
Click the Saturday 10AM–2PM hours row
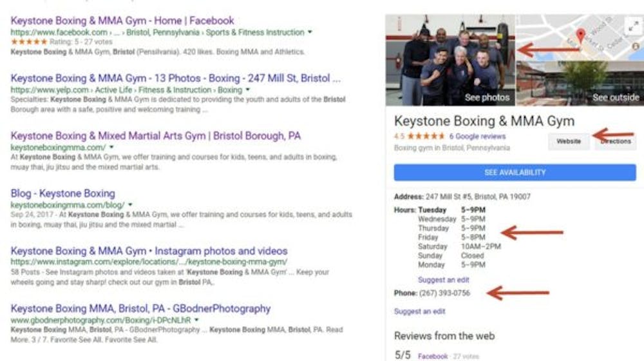(x=459, y=247)
